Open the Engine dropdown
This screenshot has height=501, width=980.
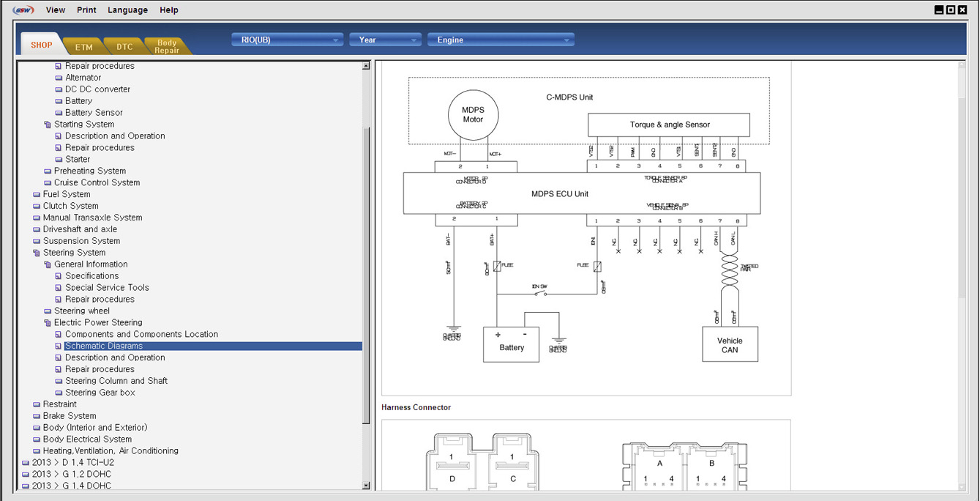point(501,40)
